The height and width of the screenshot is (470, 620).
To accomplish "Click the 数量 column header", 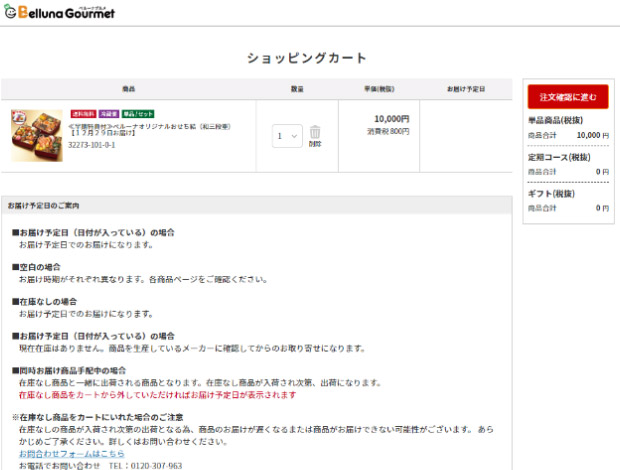I will tap(297, 89).
